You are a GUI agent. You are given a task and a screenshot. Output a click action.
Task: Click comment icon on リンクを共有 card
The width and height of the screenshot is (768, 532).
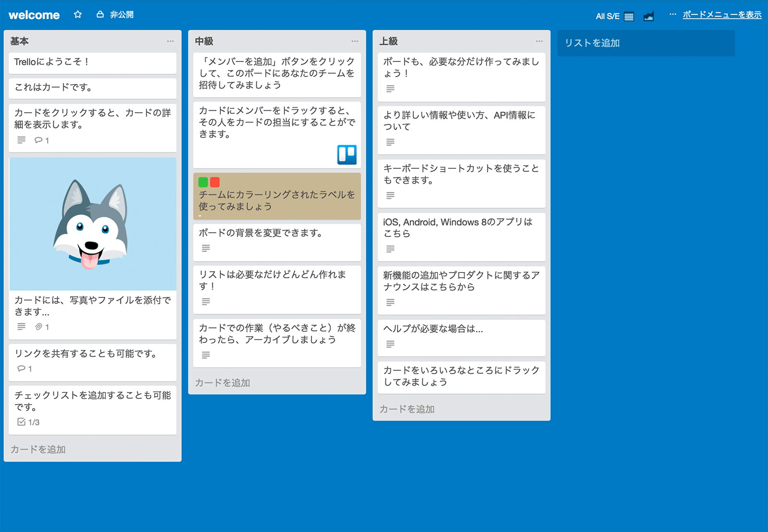(x=22, y=368)
